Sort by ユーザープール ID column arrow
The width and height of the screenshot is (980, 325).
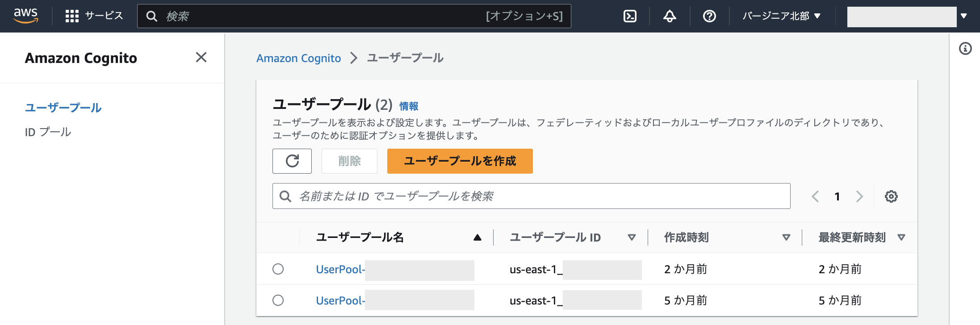632,237
